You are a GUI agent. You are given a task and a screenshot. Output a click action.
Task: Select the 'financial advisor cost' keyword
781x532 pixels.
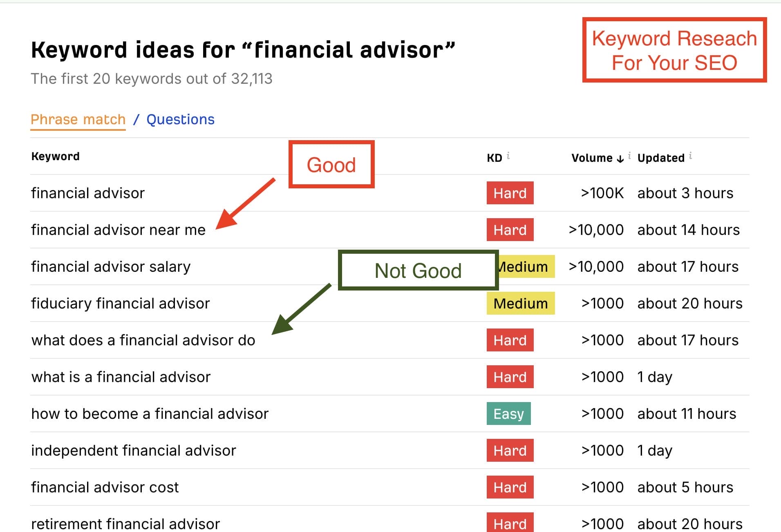(x=105, y=487)
